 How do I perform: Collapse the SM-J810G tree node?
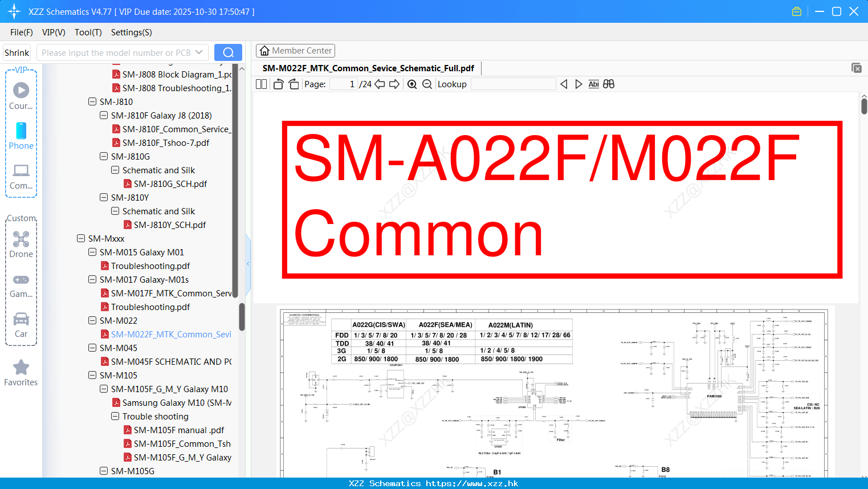click(x=104, y=156)
